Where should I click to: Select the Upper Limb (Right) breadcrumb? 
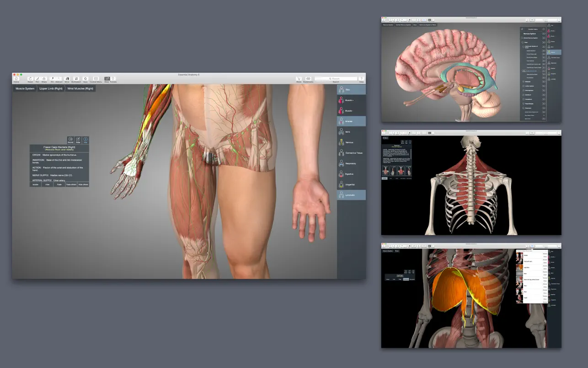click(x=51, y=88)
